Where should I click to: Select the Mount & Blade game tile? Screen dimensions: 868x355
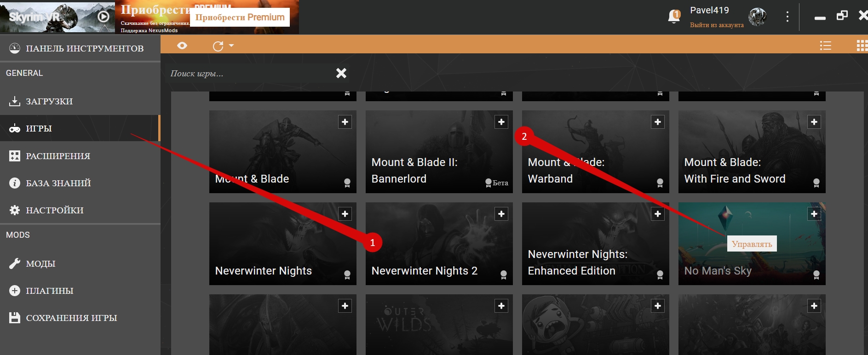click(283, 152)
